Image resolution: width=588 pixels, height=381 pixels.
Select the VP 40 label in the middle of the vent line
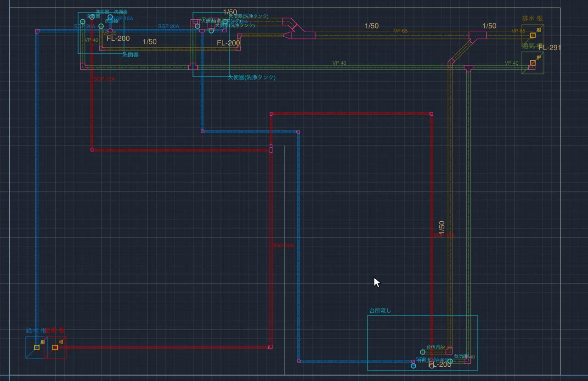pyautogui.click(x=339, y=63)
